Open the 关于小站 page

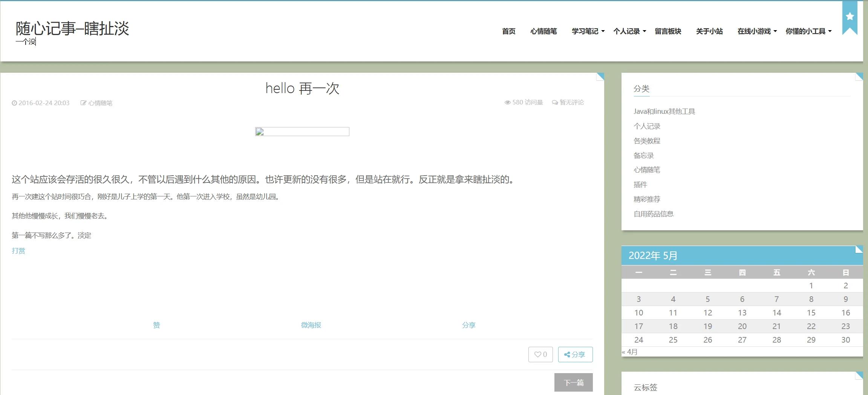[x=709, y=31]
